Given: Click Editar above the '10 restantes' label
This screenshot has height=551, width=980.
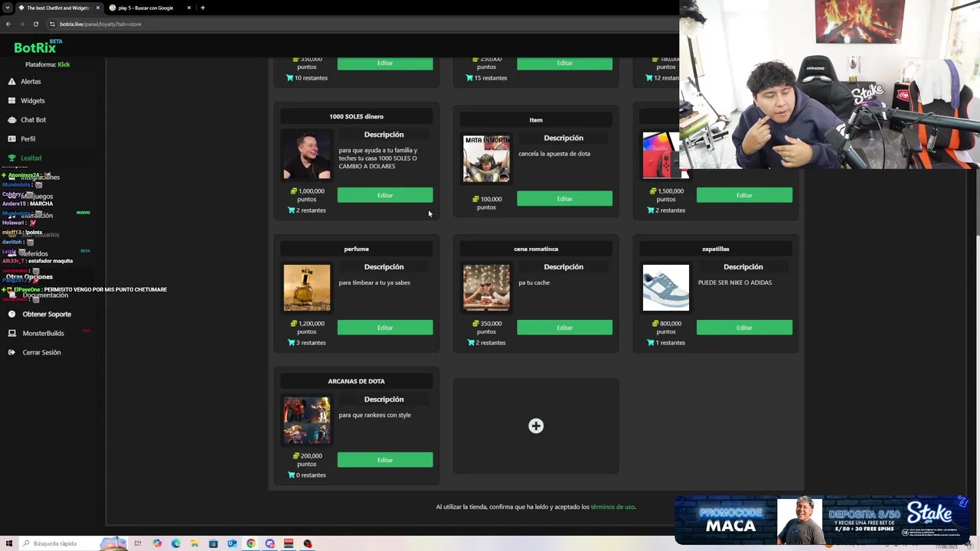Looking at the screenshot, I should 385,63.
